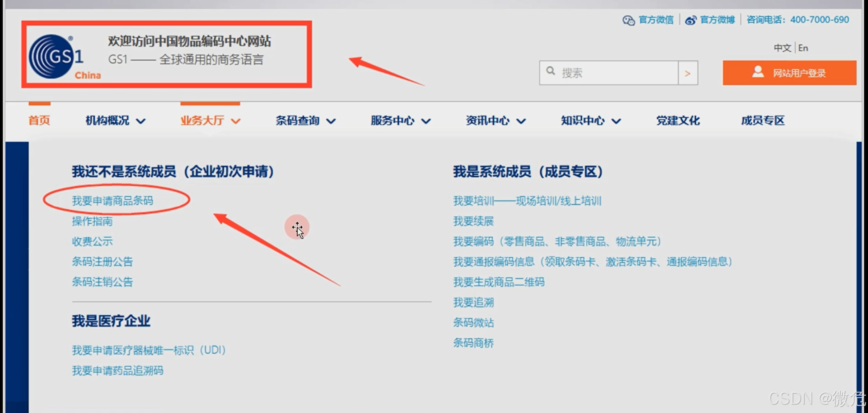Open the 收费公示 link
Viewport: 868px width, 413px height.
click(x=92, y=241)
